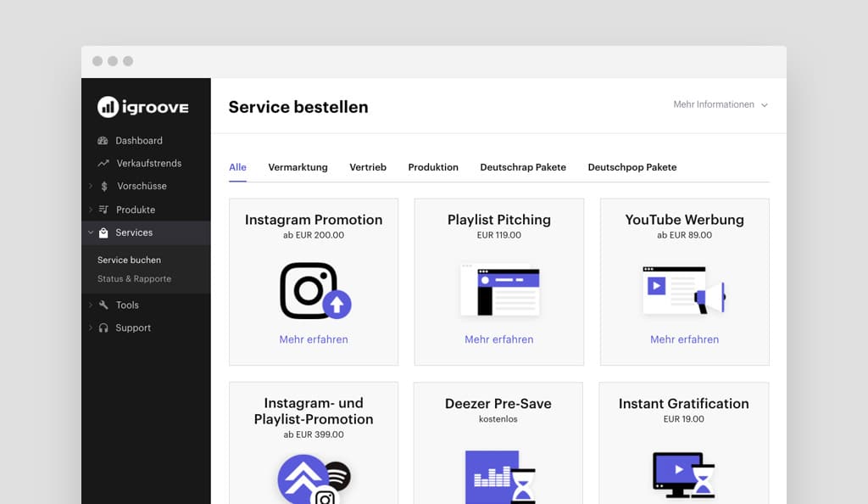Open the Mehr Informationen dropdown
868x504 pixels.
(x=721, y=104)
